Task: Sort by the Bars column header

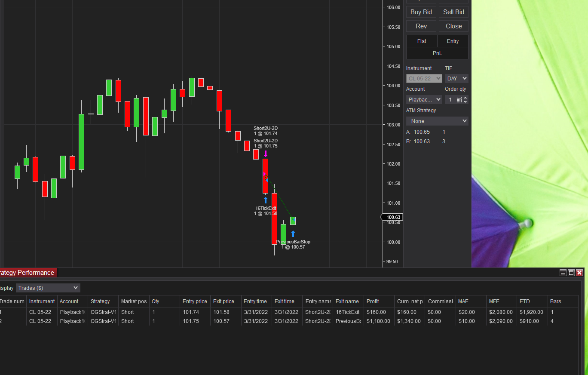Action: point(563,301)
